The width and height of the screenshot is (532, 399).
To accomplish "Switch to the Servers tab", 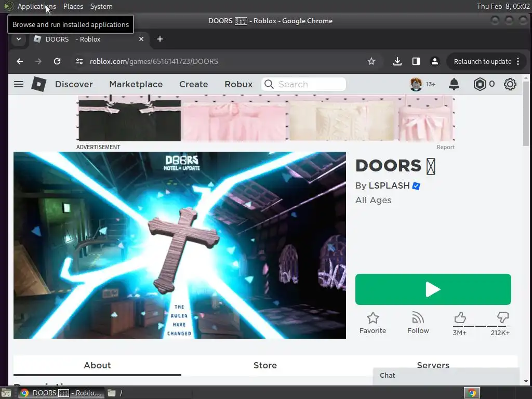I will point(433,365).
